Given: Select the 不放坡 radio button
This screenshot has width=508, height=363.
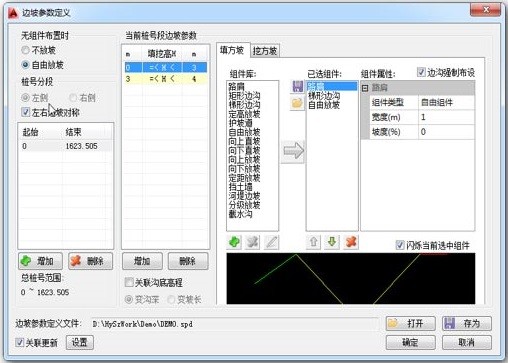Looking at the screenshot, I should (25, 50).
